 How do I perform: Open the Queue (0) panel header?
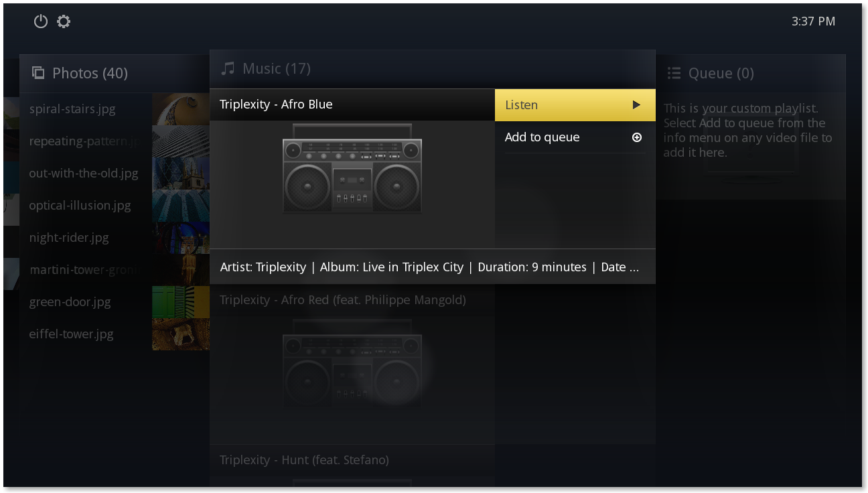tap(750, 73)
